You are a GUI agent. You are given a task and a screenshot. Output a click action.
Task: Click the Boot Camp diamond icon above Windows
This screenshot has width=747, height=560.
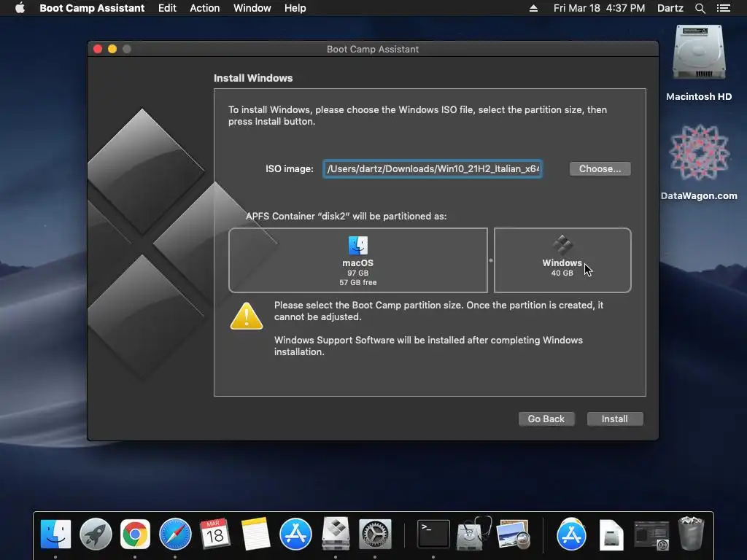[x=562, y=245]
